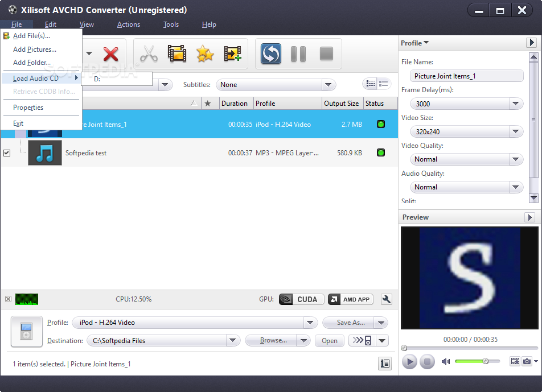Screen dimensions: 542x392
Task: Click the Add File(s) menu icon
Action: 6,36
